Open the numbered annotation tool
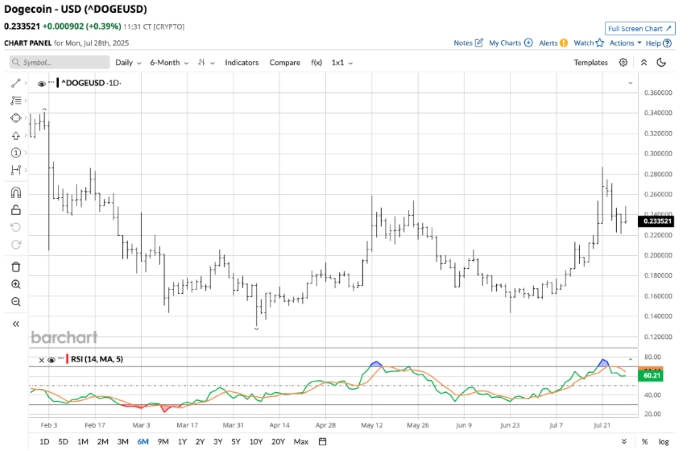The width and height of the screenshot is (700, 451). click(x=16, y=153)
